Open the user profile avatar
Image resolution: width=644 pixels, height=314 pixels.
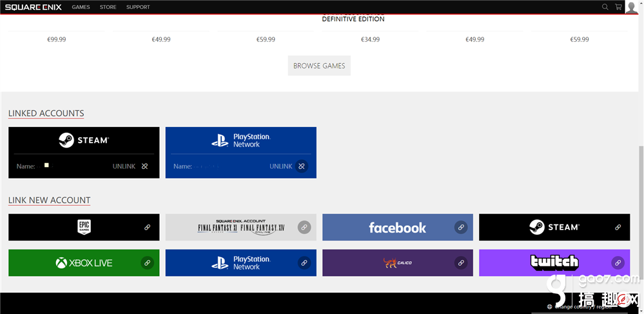pyautogui.click(x=631, y=7)
